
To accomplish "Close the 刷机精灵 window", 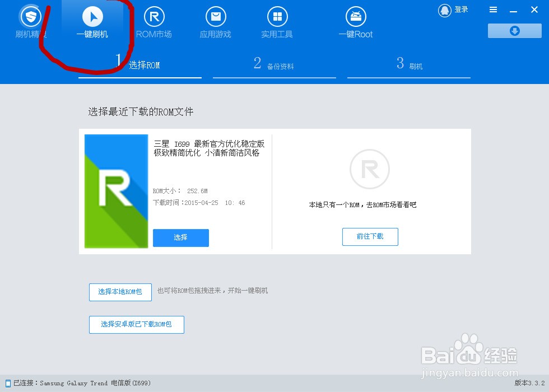I will [x=534, y=10].
